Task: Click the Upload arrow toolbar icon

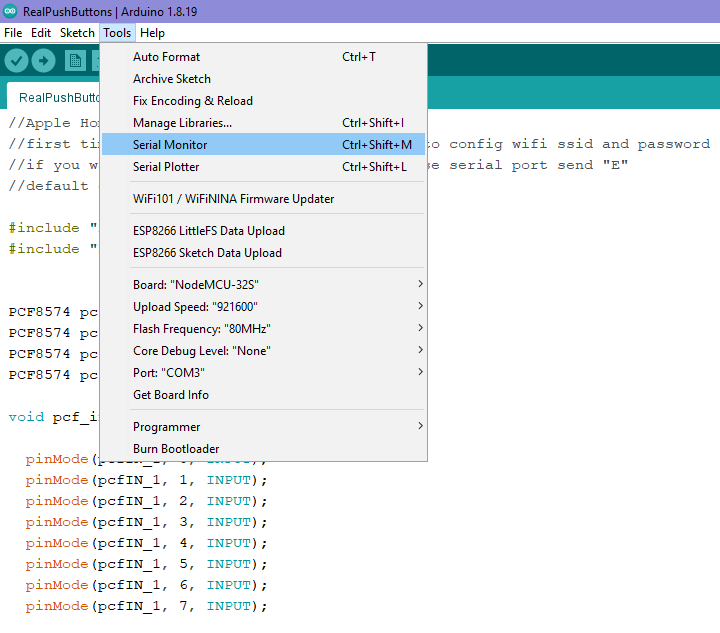Action: 43,61
